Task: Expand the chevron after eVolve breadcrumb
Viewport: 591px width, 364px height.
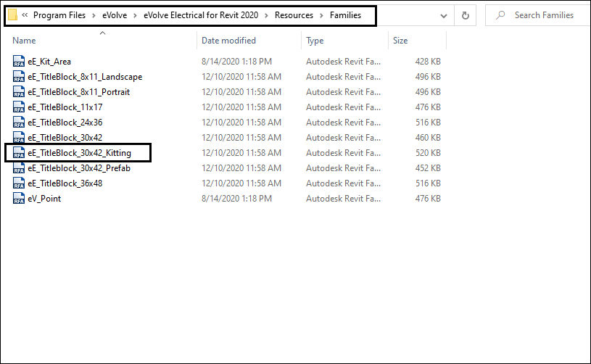Action: pos(135,15)
